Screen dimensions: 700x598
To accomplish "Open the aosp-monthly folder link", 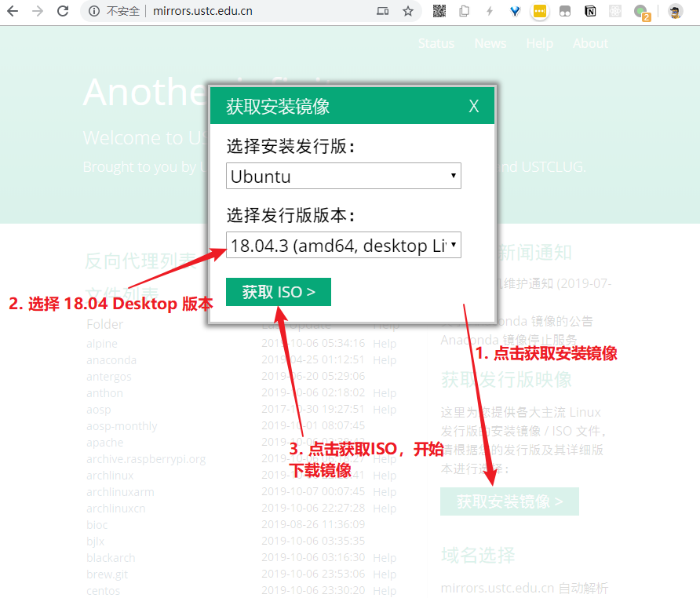I will (x=122, y=426).
